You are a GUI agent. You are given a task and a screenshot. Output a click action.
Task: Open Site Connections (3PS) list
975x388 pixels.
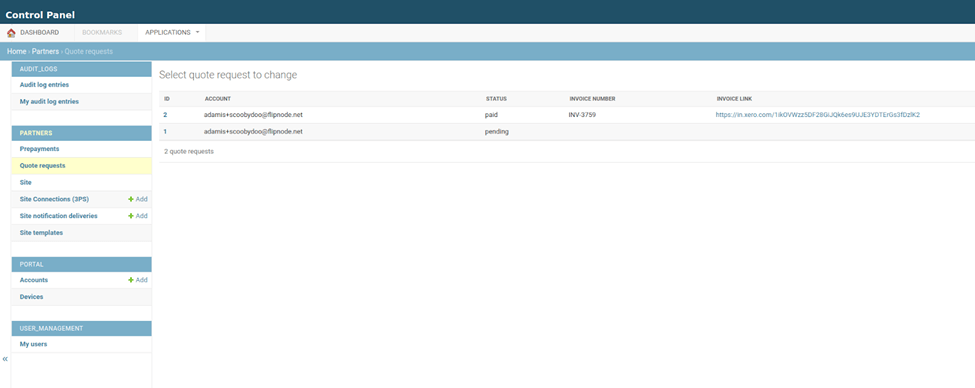[x=54, y=200]
